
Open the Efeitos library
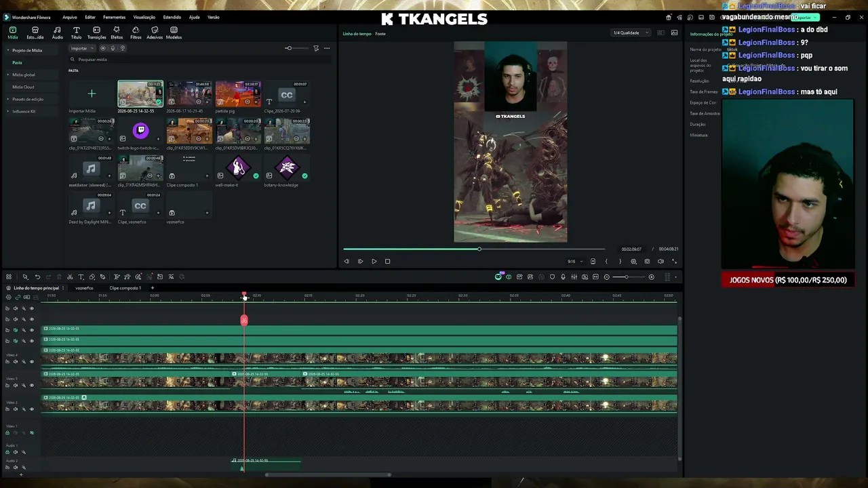(x=117, y=33)
